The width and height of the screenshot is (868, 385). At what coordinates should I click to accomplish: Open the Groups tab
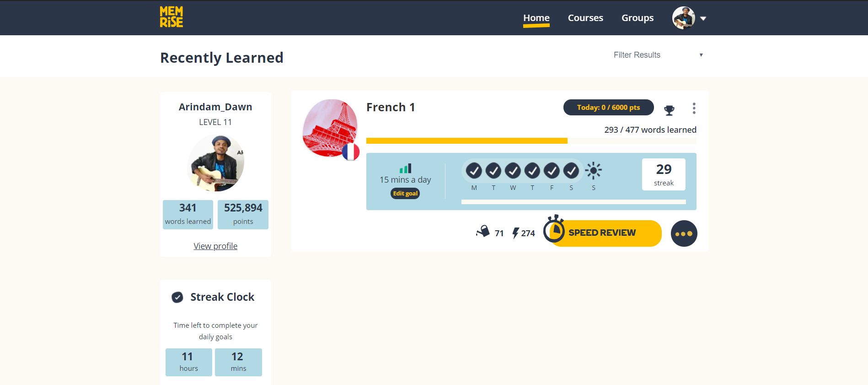tap(638, 18)
